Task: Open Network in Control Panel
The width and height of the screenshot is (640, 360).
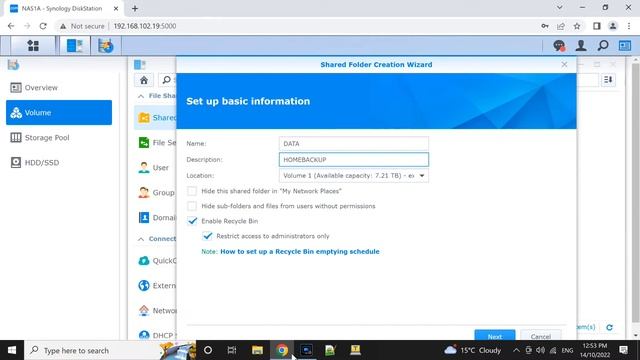Action: (156, 310)
